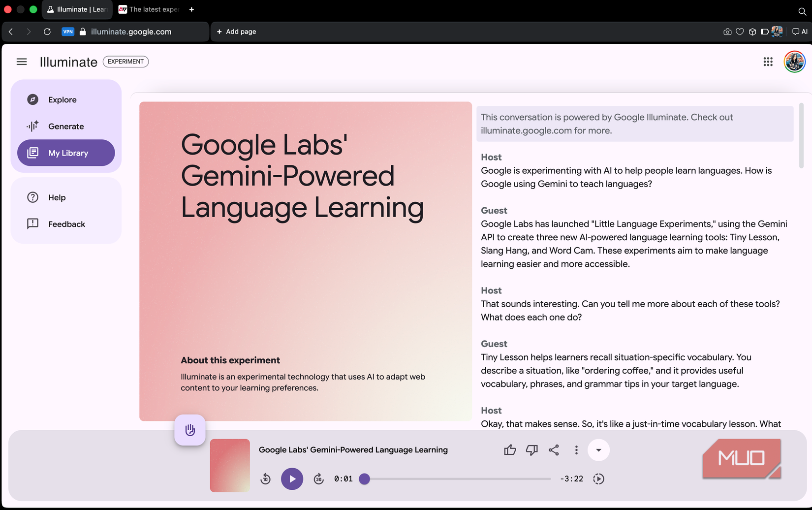812x510 pixels.
Task: Give the conversation a thumbs up
Action: (x=510, y=449)
